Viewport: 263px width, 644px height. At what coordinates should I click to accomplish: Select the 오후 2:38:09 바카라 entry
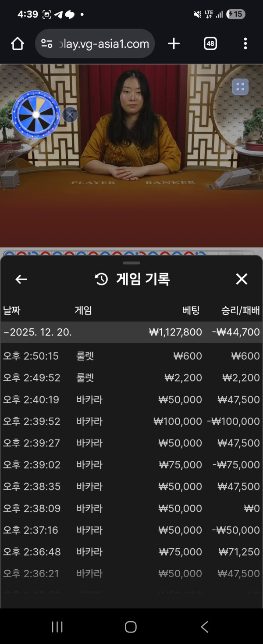[x=131, y=508]
